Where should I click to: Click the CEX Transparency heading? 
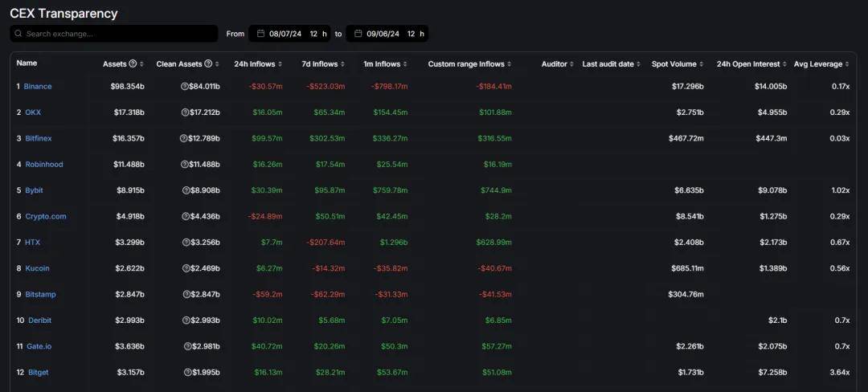click(x=63, y=14)
